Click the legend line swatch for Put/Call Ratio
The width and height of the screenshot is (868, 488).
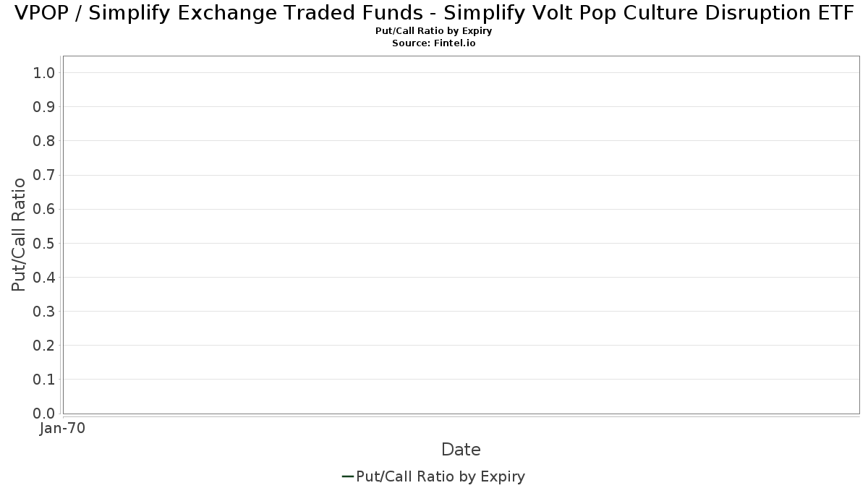(x=347, y=476)
